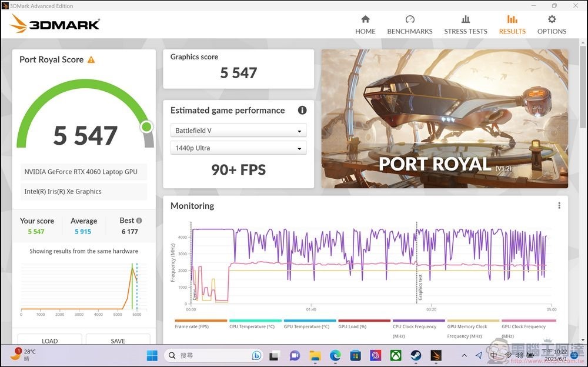Open the Xbox app on the taskbar
The image size is (588, 367).
(396, 355)
